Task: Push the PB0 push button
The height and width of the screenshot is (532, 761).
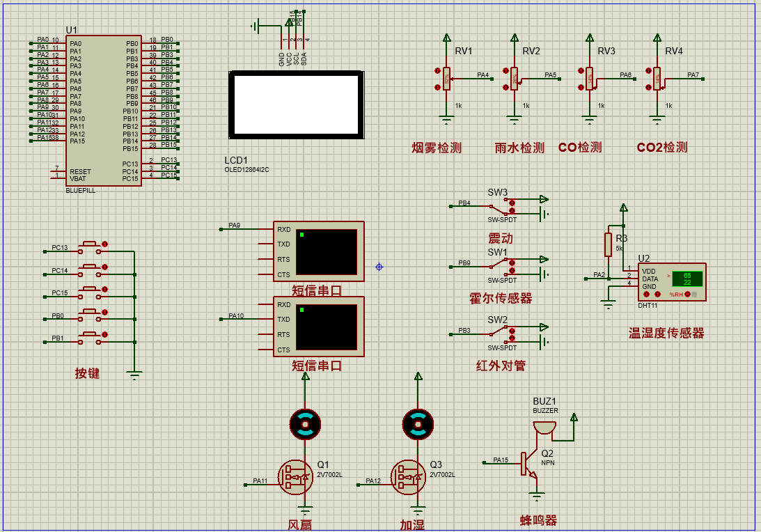Action: pos(89,315)
